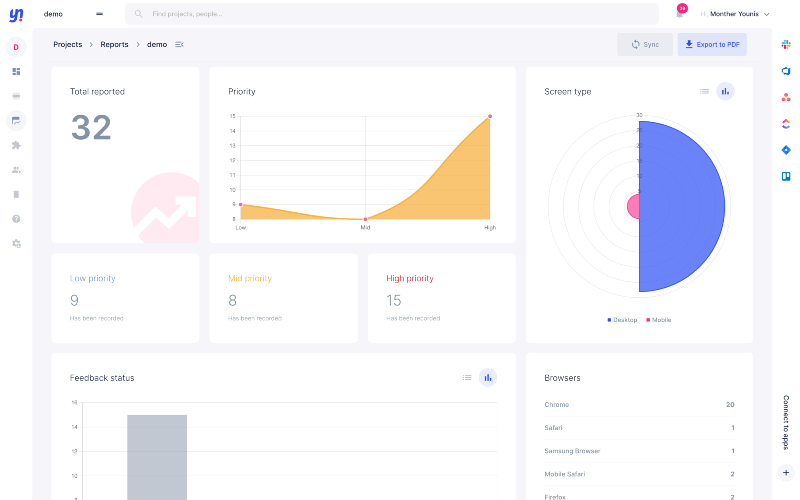Open the card icon below dashboard in sidebar

[x=16, y=96]
